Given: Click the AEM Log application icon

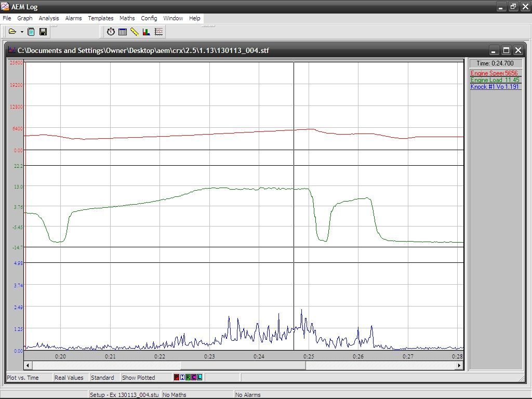Looking at the screenshot, I should (x=5, y=6).
